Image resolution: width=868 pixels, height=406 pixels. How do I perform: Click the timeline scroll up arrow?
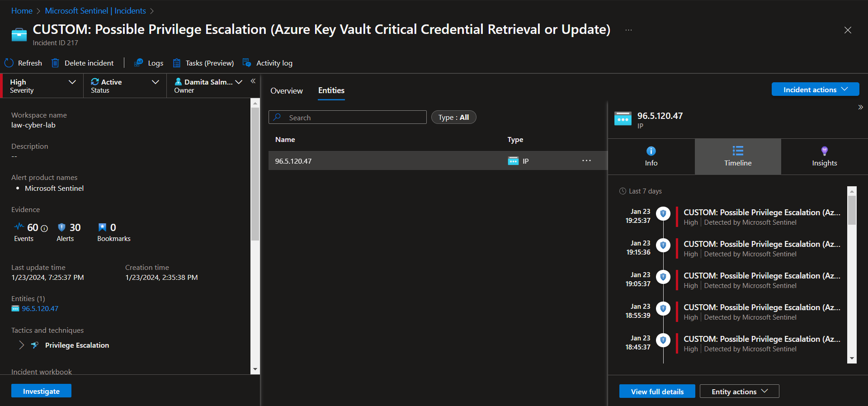click(x=852, y=191)
